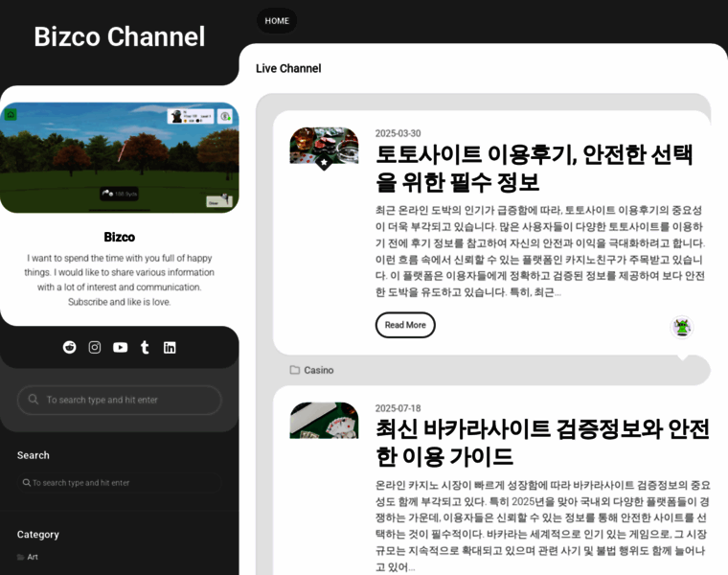The image size is (728, 575).
Task: Open the Art category in sidebar
Action: [33, 557]
